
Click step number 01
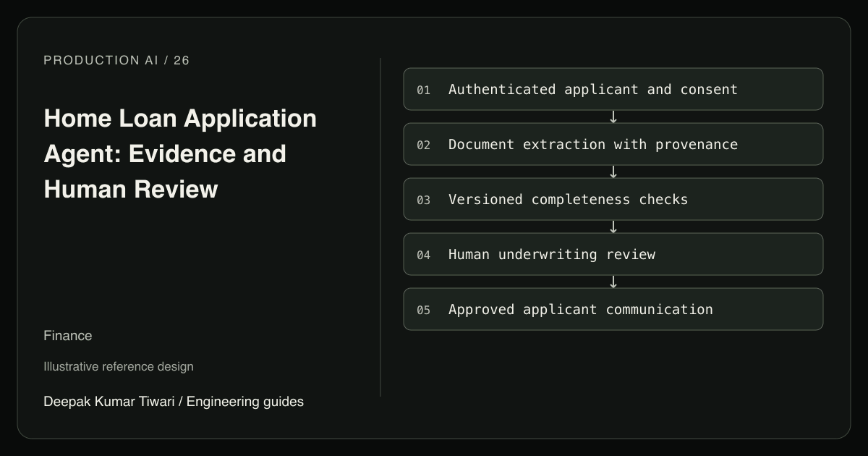pos(423,90)
